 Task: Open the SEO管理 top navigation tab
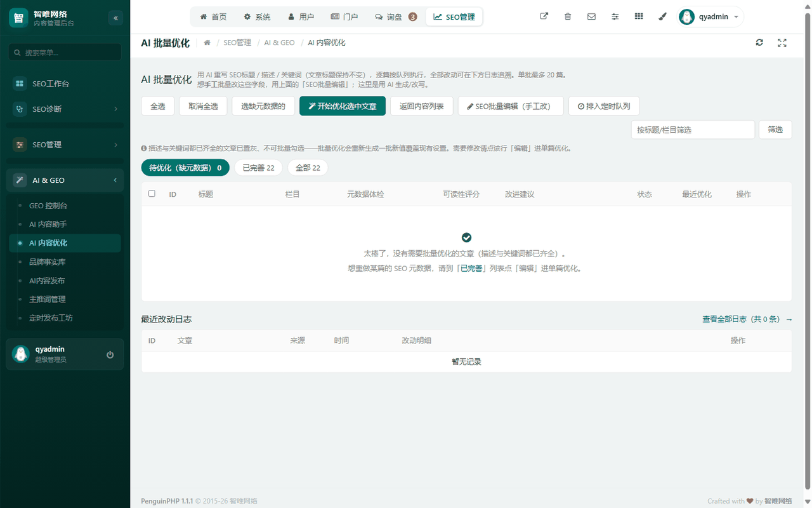pyautogui.click(x=454, y=17)
